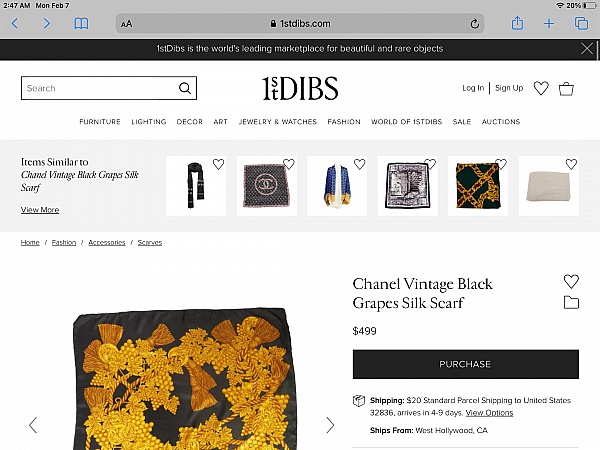The height and width of the screenshot is (450, 600).
Task: Click the search magnifier icon
Action: [185, 88]
